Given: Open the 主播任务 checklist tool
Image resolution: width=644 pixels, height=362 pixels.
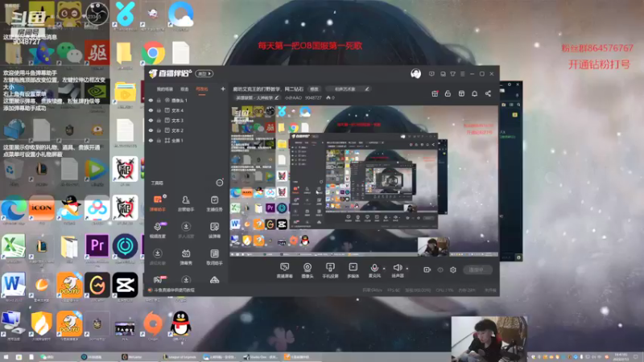Looking at the screenshot, I should click(214, 204).
